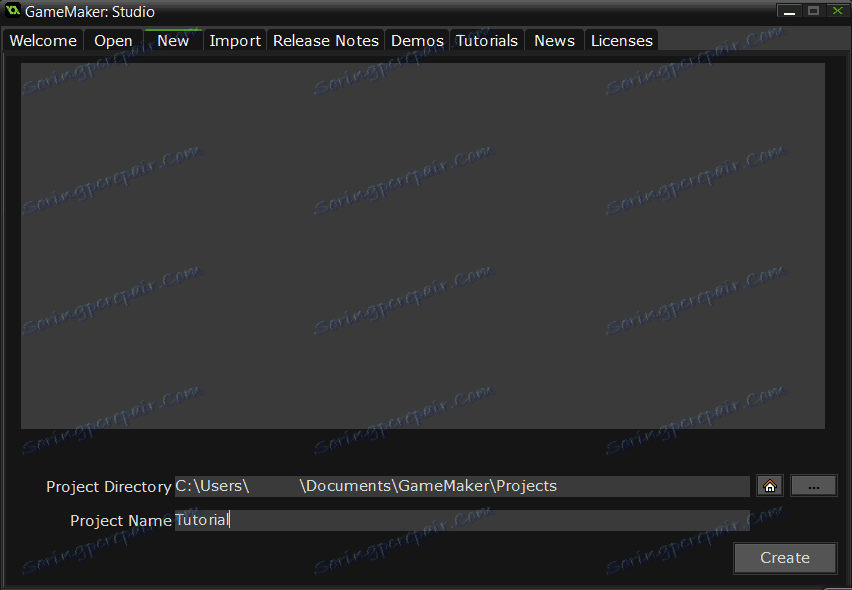Open the Demos tab
Viewport: 852px width, 590px height.
[417, 41]
